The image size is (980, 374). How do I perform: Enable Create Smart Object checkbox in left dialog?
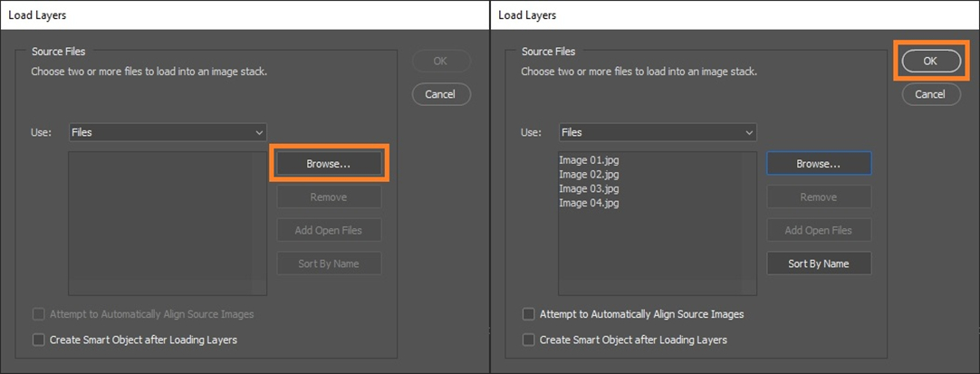click(39, 340)
